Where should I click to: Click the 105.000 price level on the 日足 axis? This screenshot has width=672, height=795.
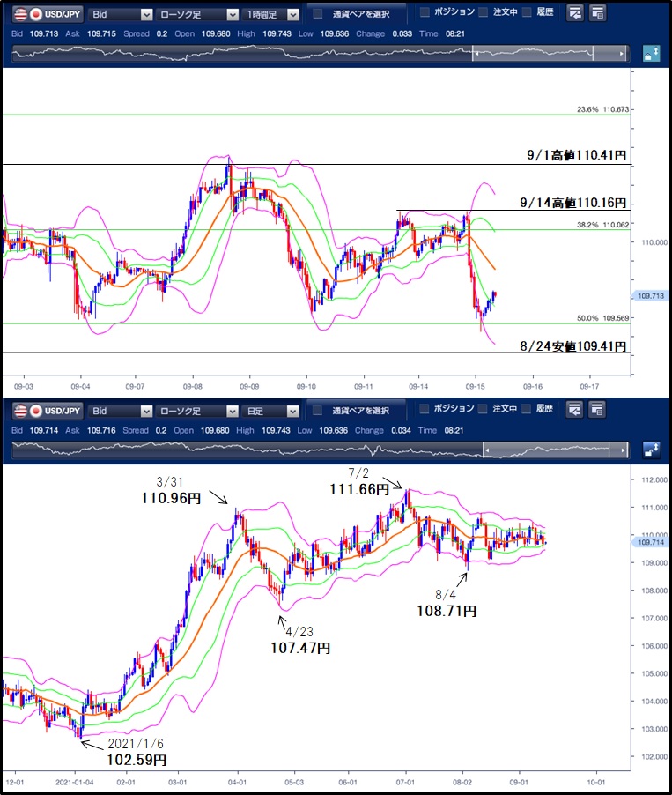(654, 673)
